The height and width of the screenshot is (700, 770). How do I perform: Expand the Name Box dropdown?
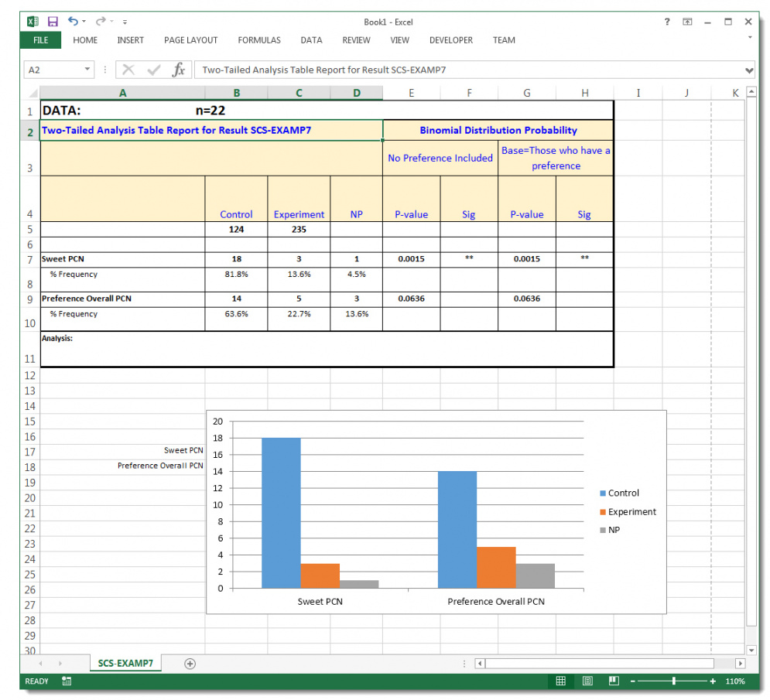(86, 70)
